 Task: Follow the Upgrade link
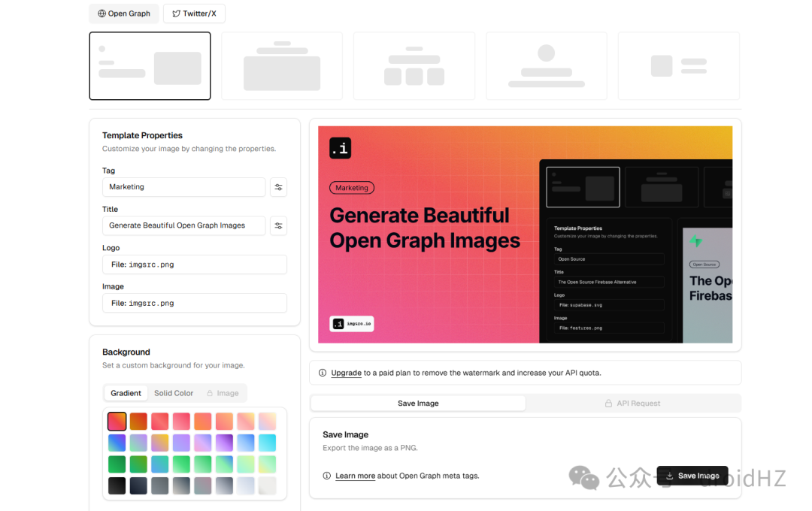pos(347,373)
